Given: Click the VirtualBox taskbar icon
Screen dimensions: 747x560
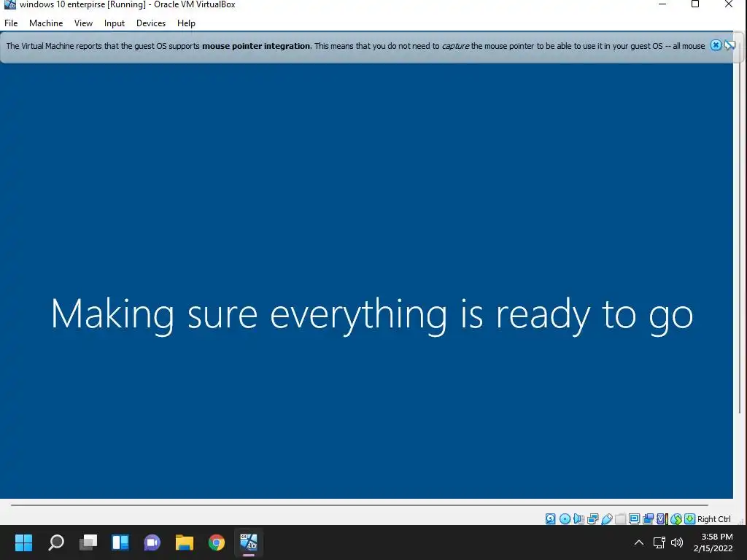Looking at the screenshot, I should coord(249,542).
